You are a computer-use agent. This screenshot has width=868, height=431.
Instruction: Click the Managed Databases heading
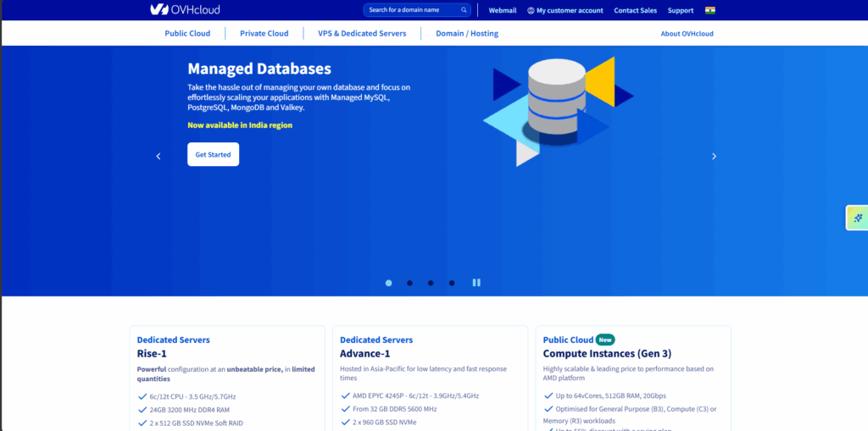click(x=259, y=69)
